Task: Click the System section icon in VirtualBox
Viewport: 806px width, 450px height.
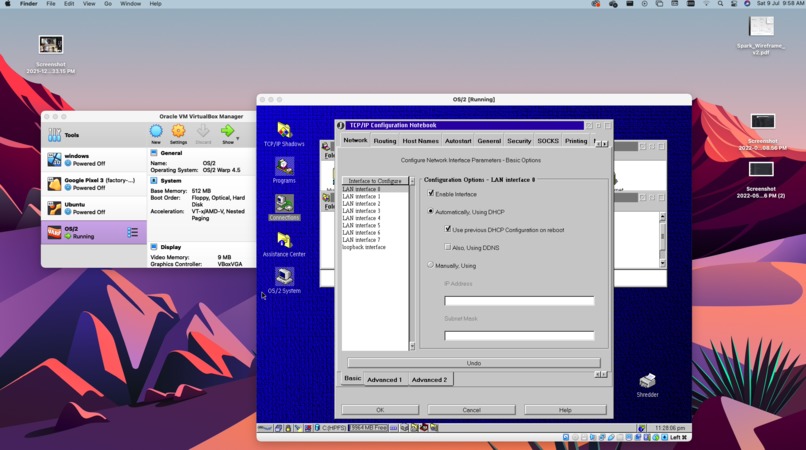Action: [154, 181]
